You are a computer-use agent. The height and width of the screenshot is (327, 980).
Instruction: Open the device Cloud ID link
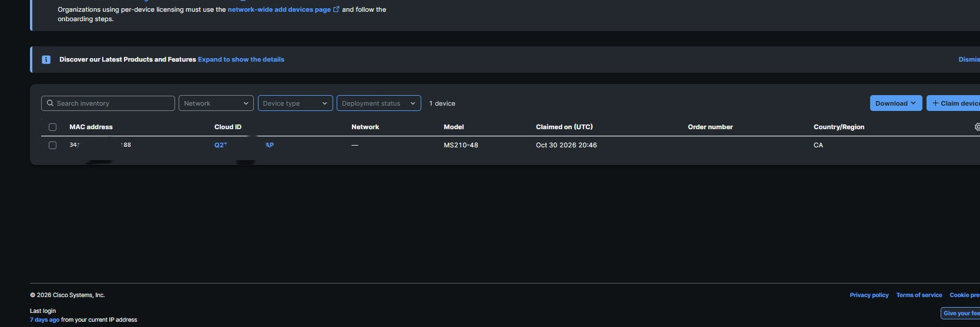click(244, 145)
